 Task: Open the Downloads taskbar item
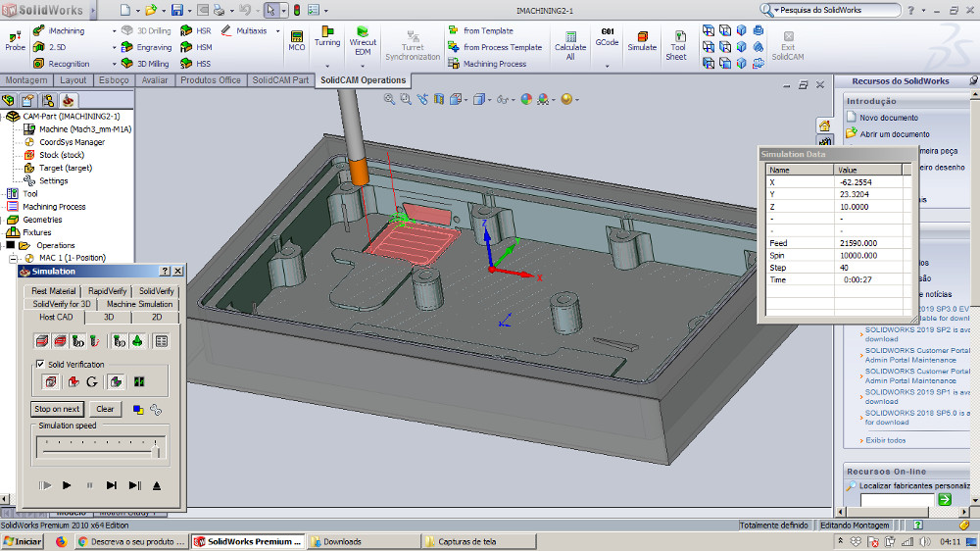pyautogui.click(x=364, y=541)
